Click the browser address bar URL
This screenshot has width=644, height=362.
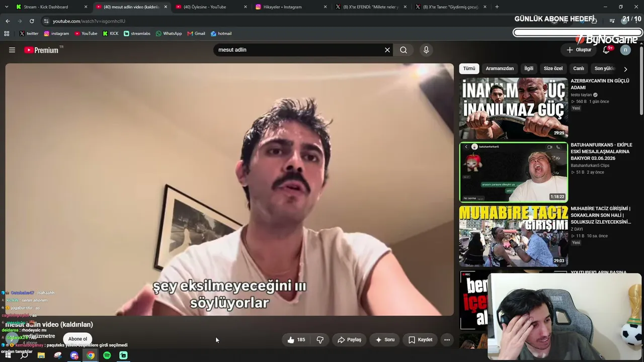[x=89, y=21]
